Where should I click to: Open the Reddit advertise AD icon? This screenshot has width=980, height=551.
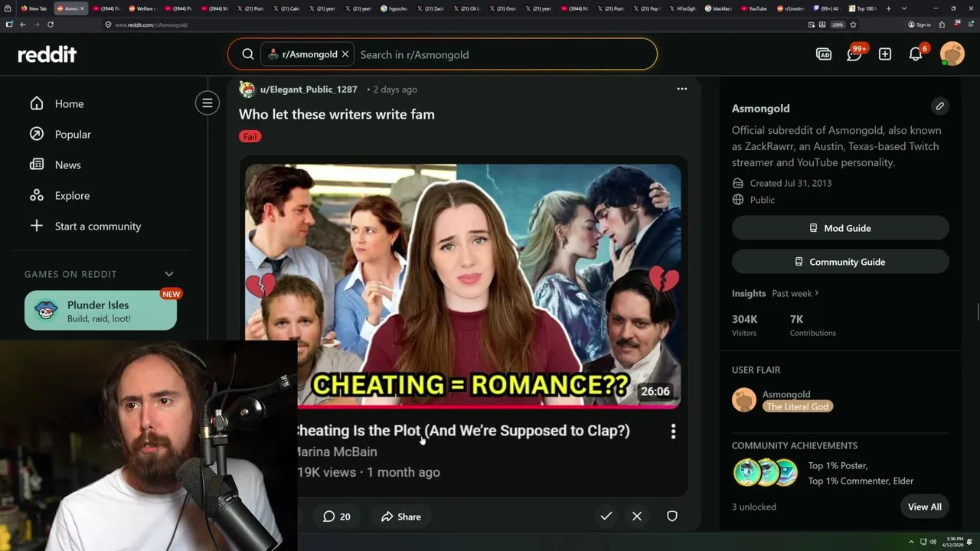(x=824, y=54)
